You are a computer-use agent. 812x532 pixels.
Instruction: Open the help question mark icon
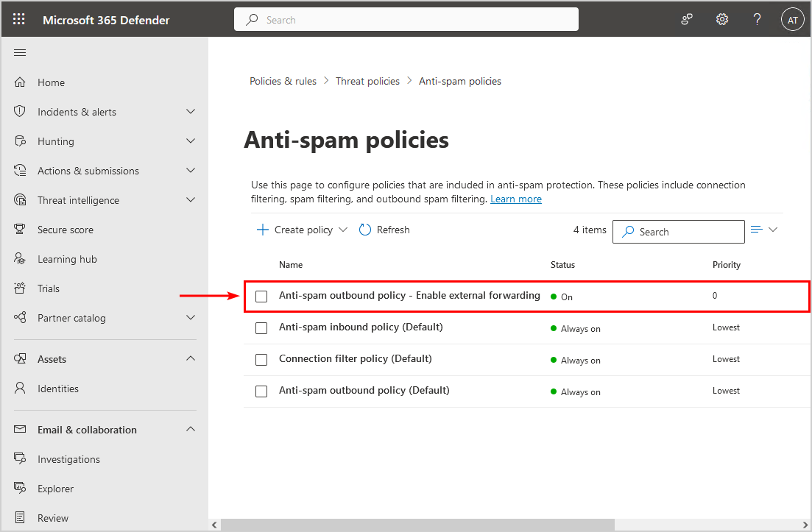pyautogui.click(x=757, y=20)
